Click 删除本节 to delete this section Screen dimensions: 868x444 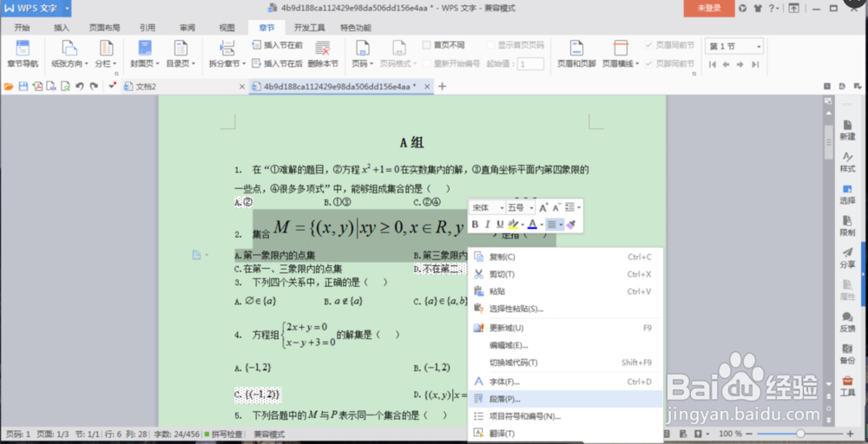pyautogui.click(x=322, y=54)
